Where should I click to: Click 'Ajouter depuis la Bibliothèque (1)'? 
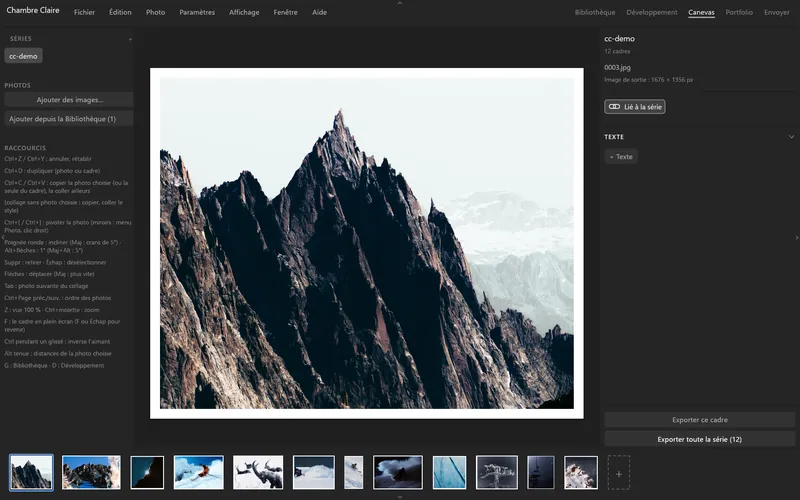click(69, 119)
